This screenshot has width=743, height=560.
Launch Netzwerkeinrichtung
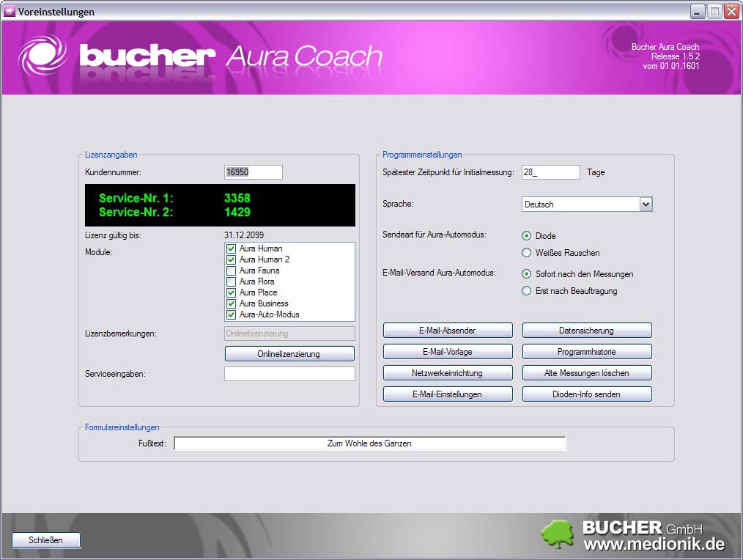coord(448,373)
